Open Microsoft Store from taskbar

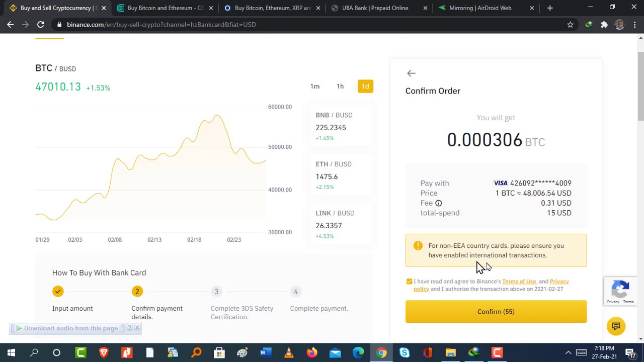pos(219,353)
